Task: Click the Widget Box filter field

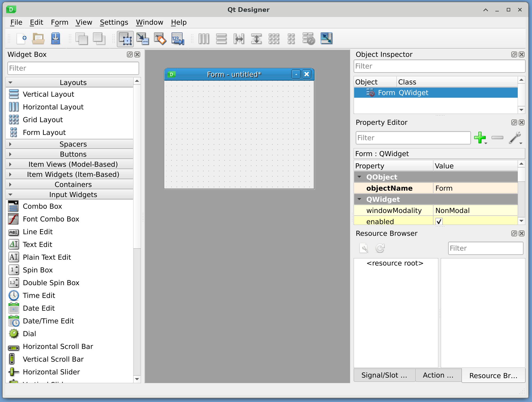Action: [x=73, y=68]
